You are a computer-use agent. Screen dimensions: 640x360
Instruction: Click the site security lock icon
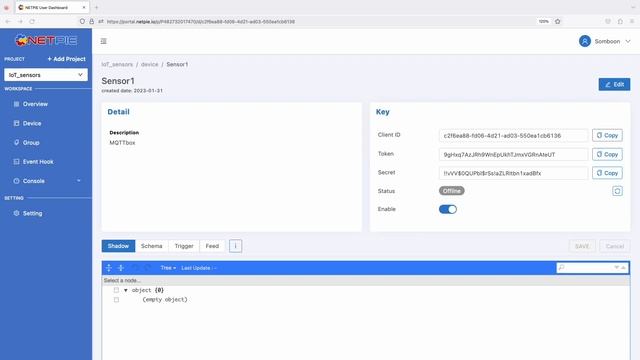click(91, 21)
